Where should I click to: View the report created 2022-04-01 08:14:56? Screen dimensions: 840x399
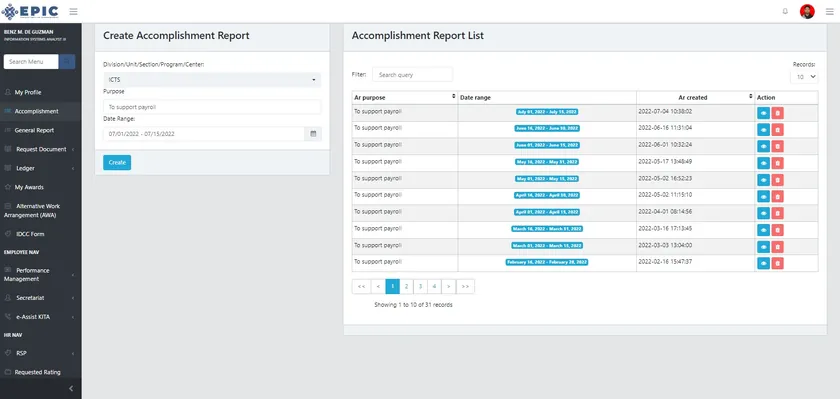click(x=763, y=213)
